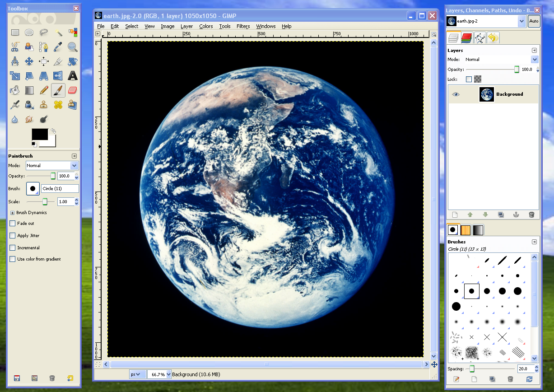
Task: Open the Filters menu
Action: click(243, 26)
